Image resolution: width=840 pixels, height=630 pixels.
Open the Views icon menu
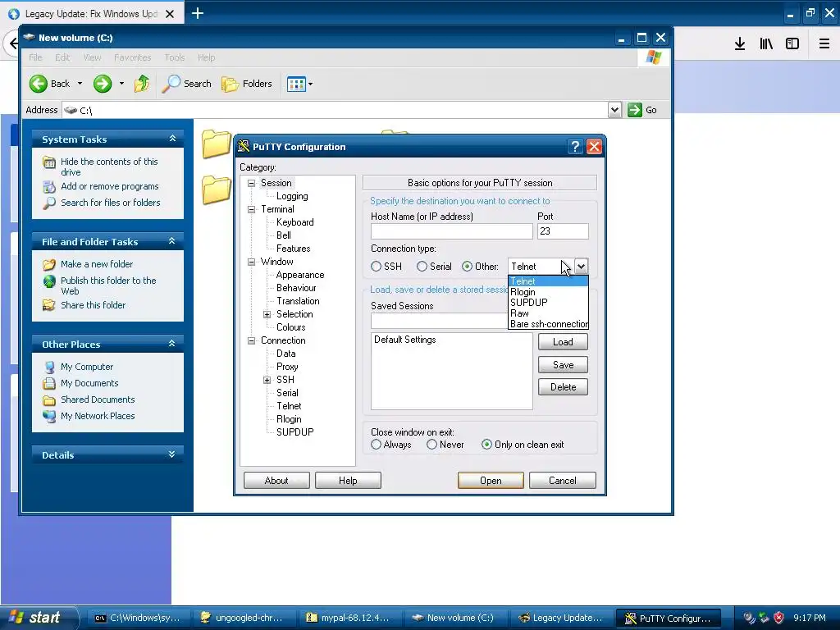[299, 84]
